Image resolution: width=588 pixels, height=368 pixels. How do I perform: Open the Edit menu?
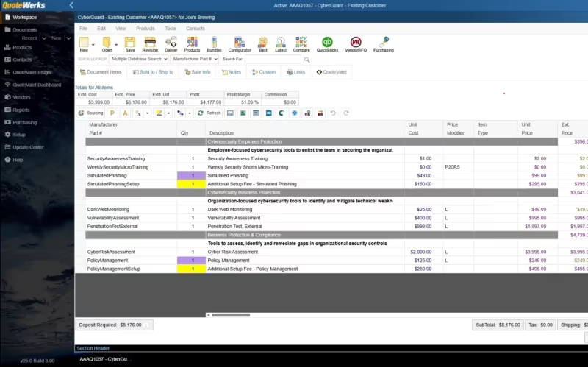101,29
